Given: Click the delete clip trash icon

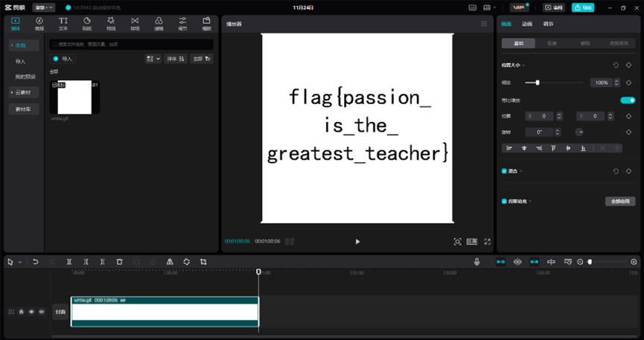Looking at the screenshot, I should pyautogui.click(x=119, y=262).
